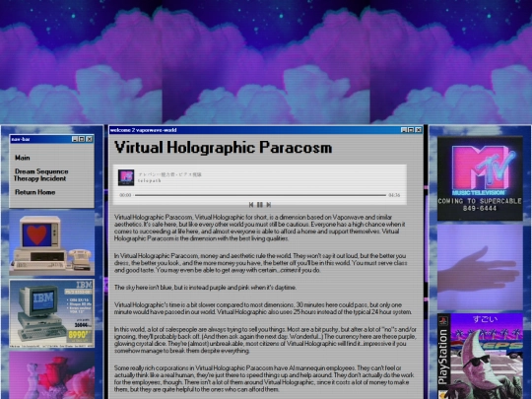Click the 04:36 track duration label
This screenshot has width=532, height=399.
point(394,195)
